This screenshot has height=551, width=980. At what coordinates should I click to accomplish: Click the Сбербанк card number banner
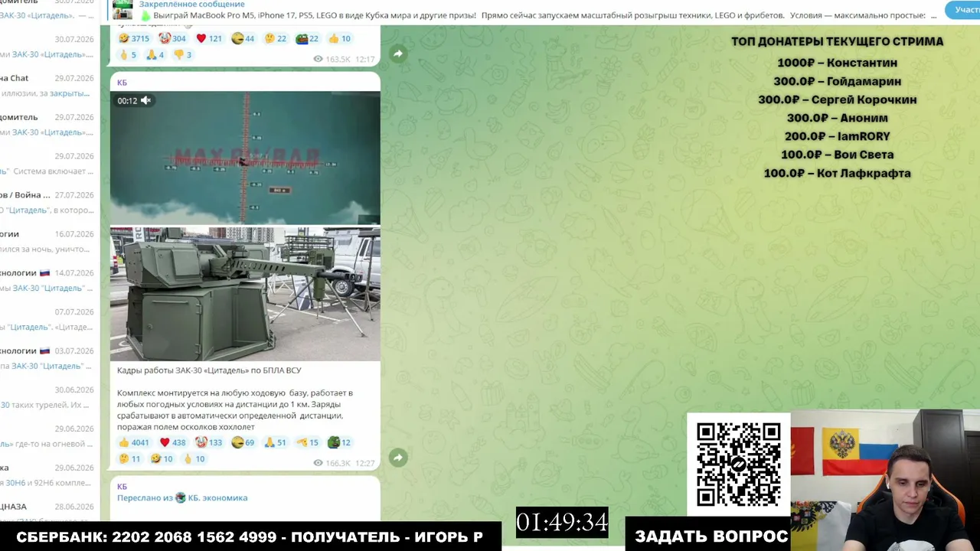click(x=250, y=536)
